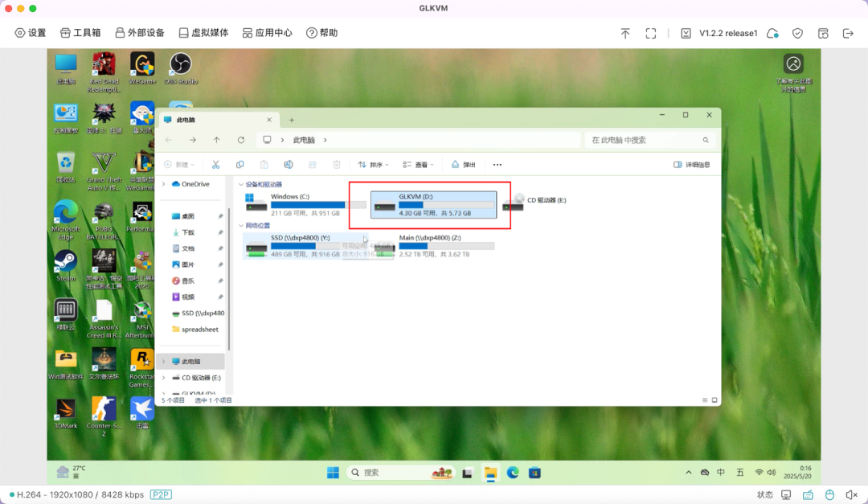This screenshot has height=504, width=868.
Task: Open OBS Studio desktop icon
Action: 180,68
